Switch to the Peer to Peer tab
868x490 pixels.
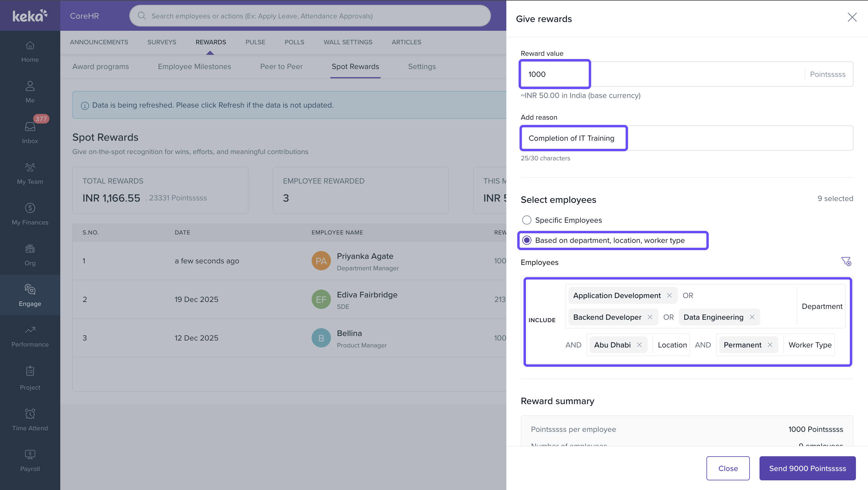tap(281, 66)
